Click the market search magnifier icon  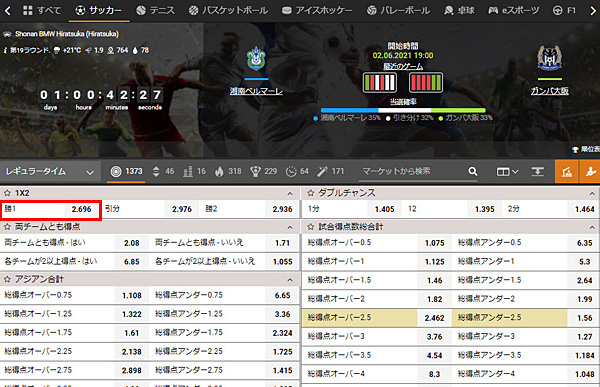pos(473,171)
